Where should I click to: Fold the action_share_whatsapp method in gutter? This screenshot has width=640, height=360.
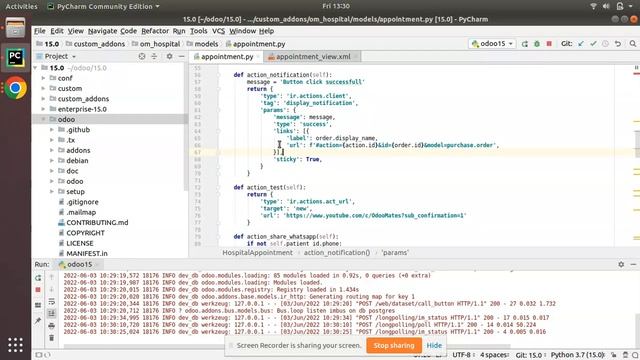[218, 237]
